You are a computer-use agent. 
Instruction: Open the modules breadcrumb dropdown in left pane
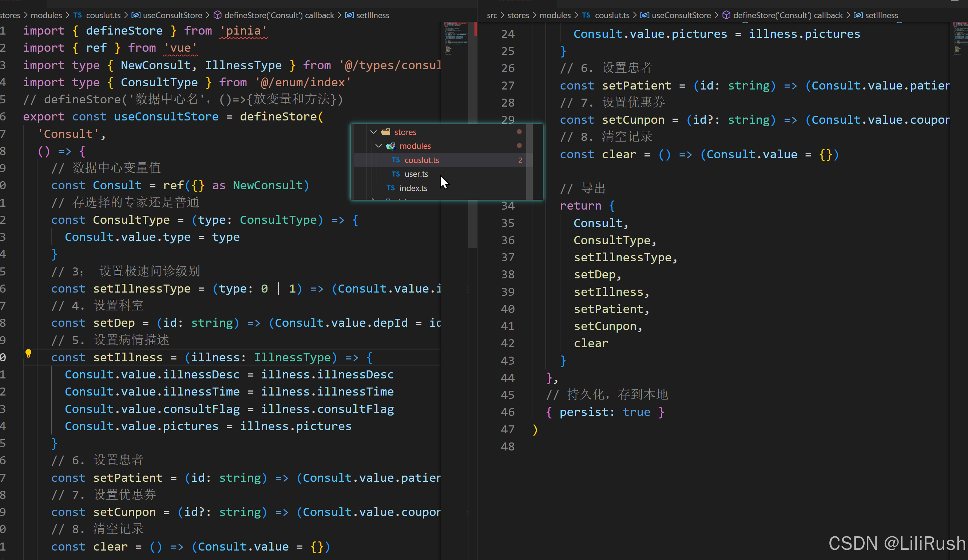click(46, 15)
